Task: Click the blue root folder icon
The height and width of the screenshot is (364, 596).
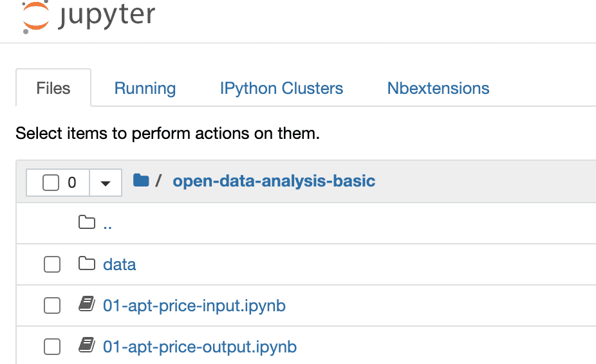Action: coord(141,181)
